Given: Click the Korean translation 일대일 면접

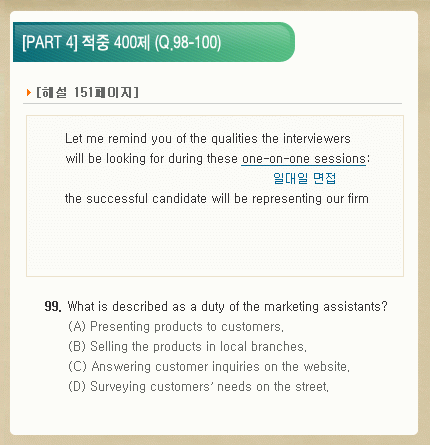Looking at the screenshot, I should click(304, 178).
